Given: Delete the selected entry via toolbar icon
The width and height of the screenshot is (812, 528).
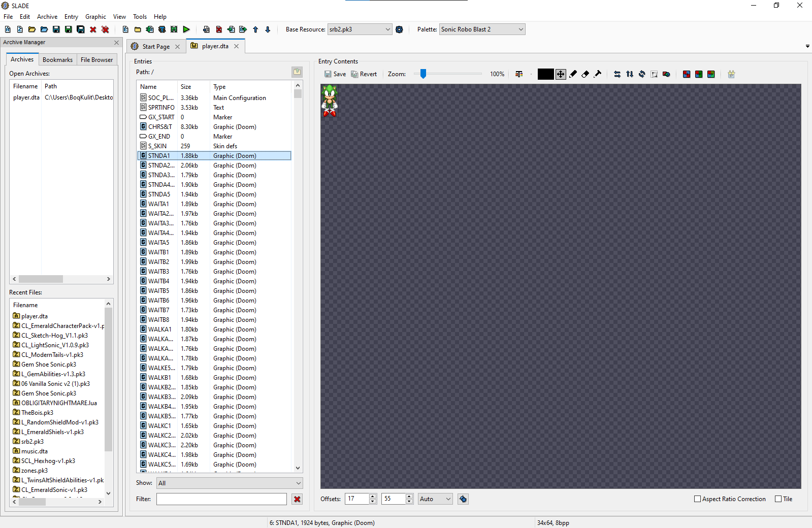Looking at the screenshot, I should click(x=219, y=29).
